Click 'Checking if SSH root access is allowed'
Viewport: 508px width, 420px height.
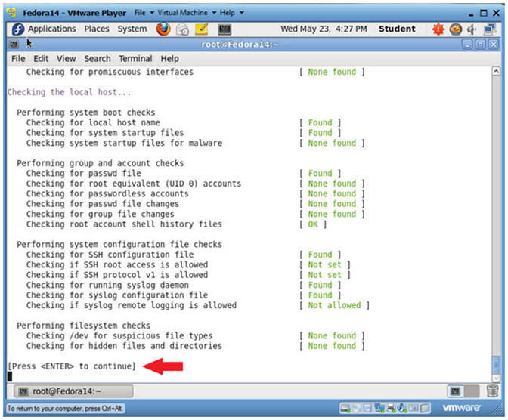point(117,264)
